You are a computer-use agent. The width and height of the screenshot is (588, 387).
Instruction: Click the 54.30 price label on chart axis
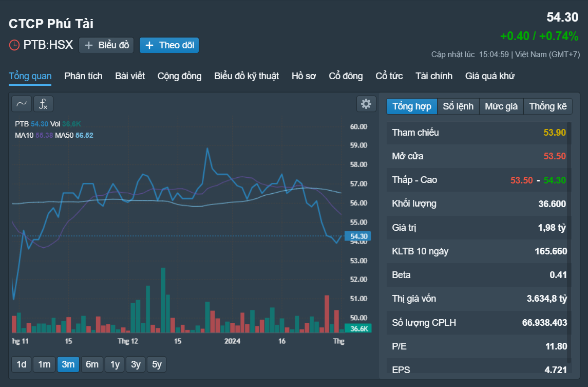pos(358,236)
